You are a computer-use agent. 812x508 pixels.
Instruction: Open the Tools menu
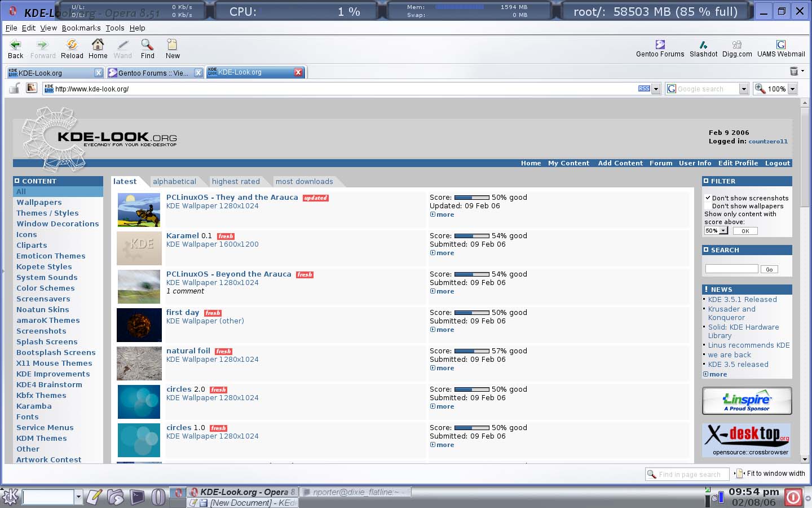[x=115, y=28]
